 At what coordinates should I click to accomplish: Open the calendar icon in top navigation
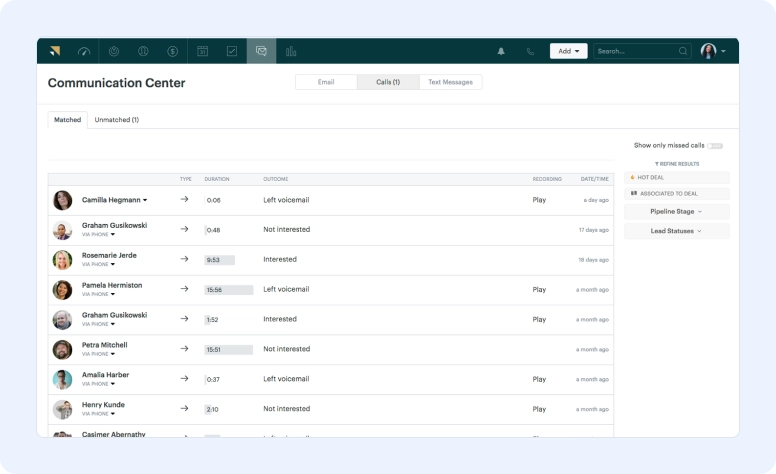click(202, 51)
